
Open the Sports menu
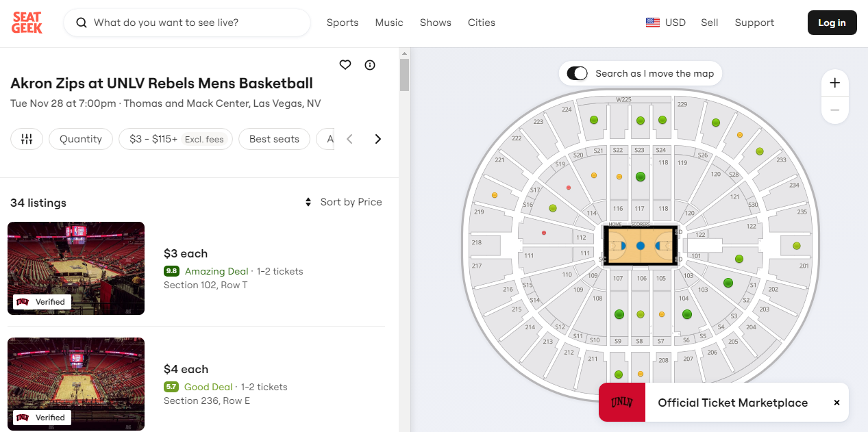(x=343, y=23)
